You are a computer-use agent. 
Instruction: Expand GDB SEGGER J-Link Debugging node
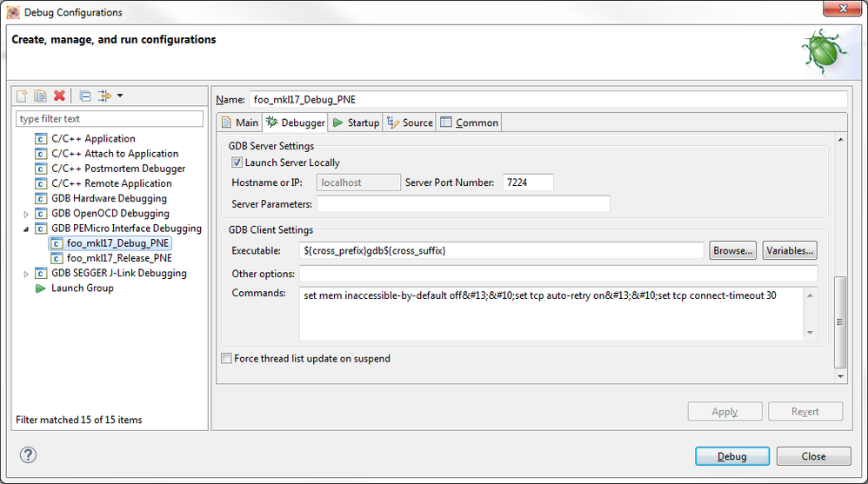click(x=26, y=274)
